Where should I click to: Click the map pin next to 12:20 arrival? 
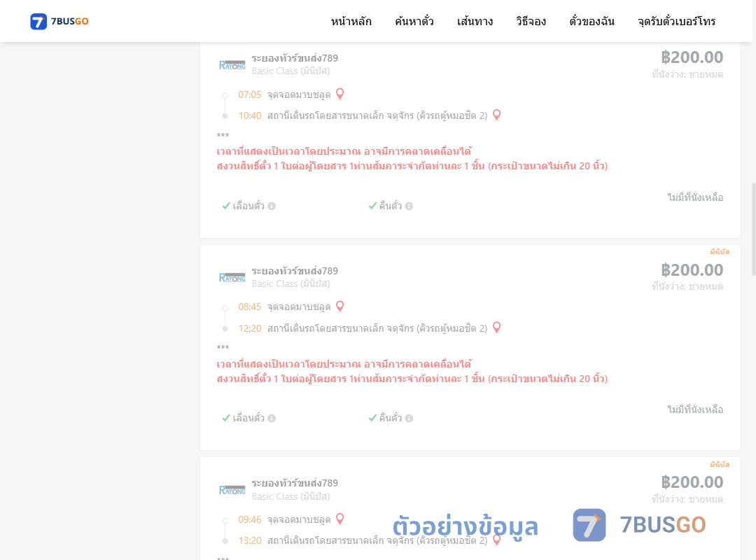pyautogui.click(x=496, y=328)
